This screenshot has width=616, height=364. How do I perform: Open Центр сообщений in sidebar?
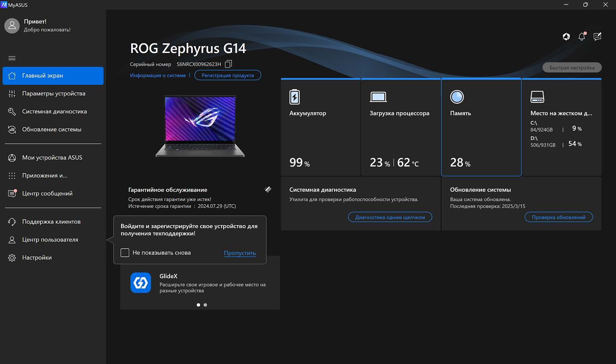click(x=53, y=193)
